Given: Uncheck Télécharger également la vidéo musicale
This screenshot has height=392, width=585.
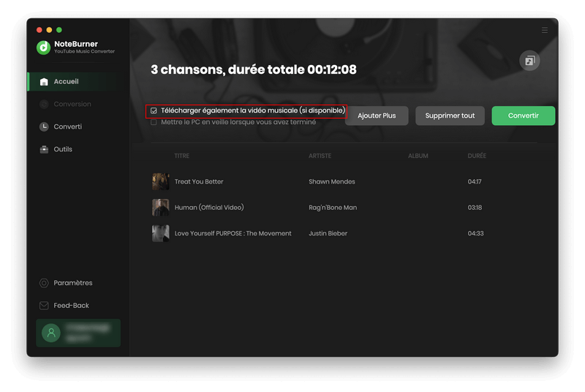Looking at the screenshot, I should (154, 110).
